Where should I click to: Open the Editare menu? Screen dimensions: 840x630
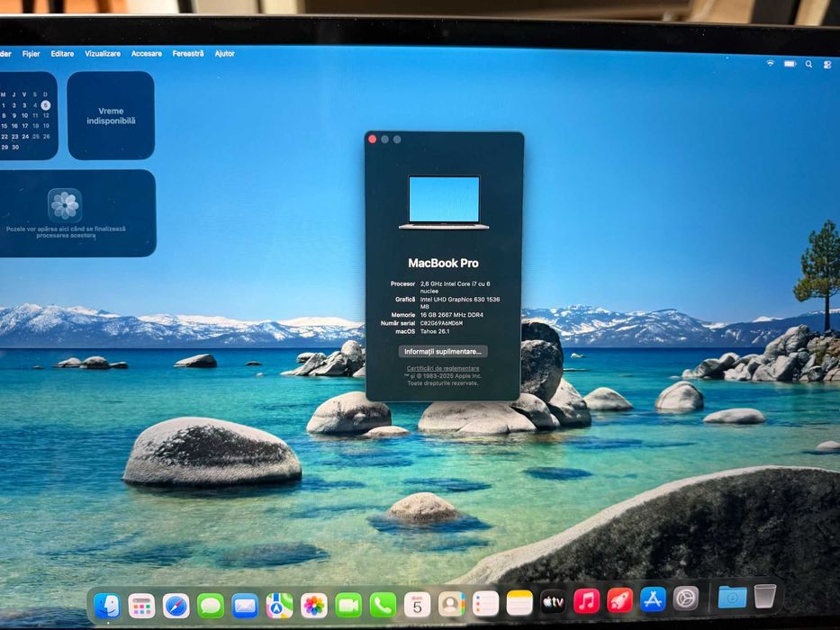coord(62,54)
